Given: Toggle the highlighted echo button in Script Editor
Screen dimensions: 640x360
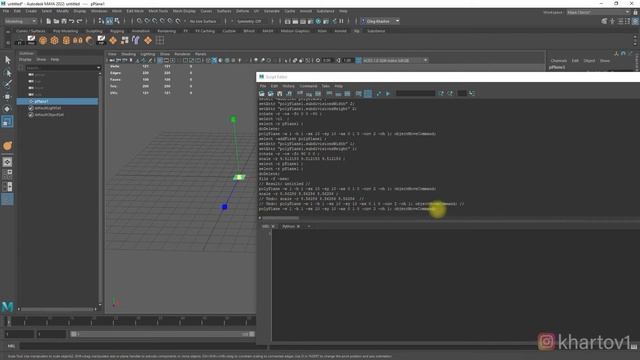Looking at the screenshot, I should (x=368, y=93).
